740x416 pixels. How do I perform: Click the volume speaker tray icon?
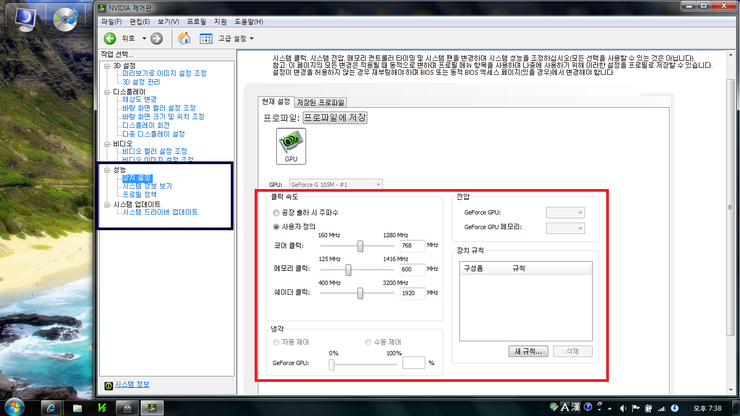click(623, 408)
